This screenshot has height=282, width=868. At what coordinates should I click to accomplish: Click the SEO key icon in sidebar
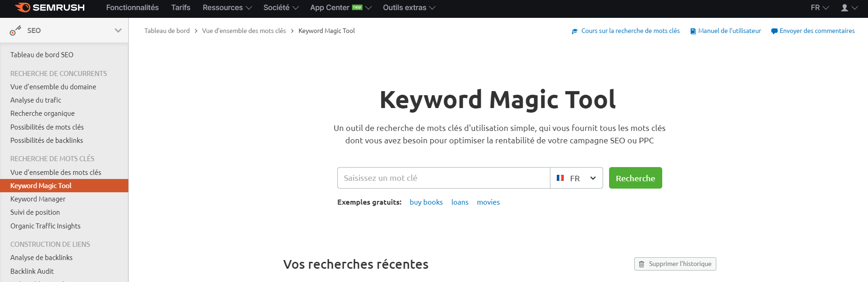15,31
